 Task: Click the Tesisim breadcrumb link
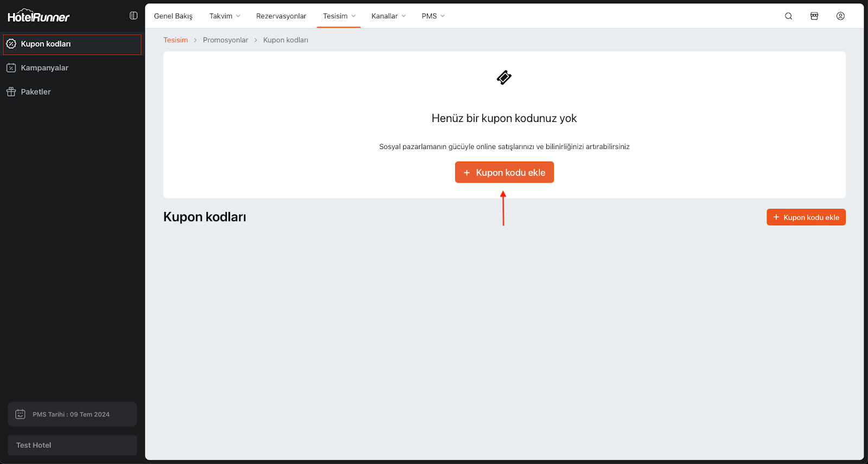175,40
